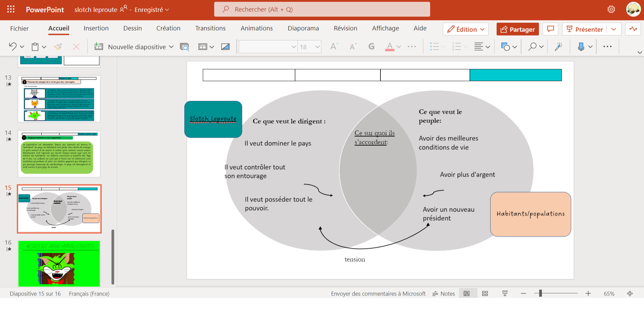This screenshot has height=317, width=644.
Task: Toggle the Notes pane
Action: [x=444, y=293]
